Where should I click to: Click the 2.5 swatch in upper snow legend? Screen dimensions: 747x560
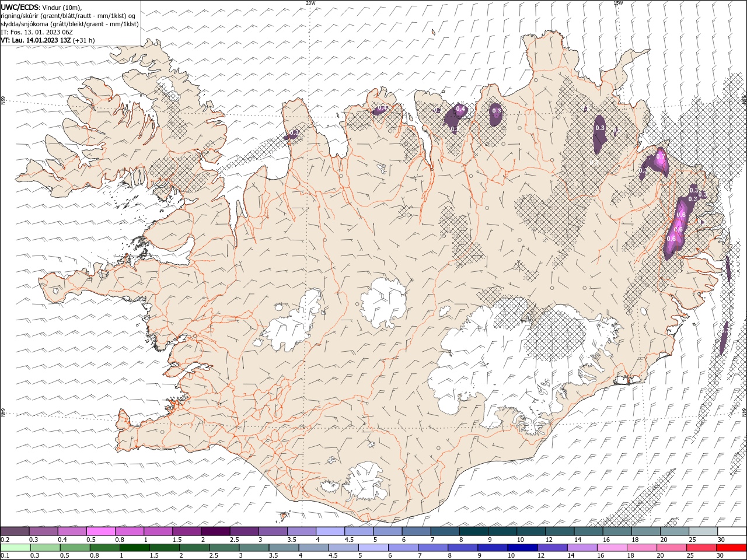(244, 531)
